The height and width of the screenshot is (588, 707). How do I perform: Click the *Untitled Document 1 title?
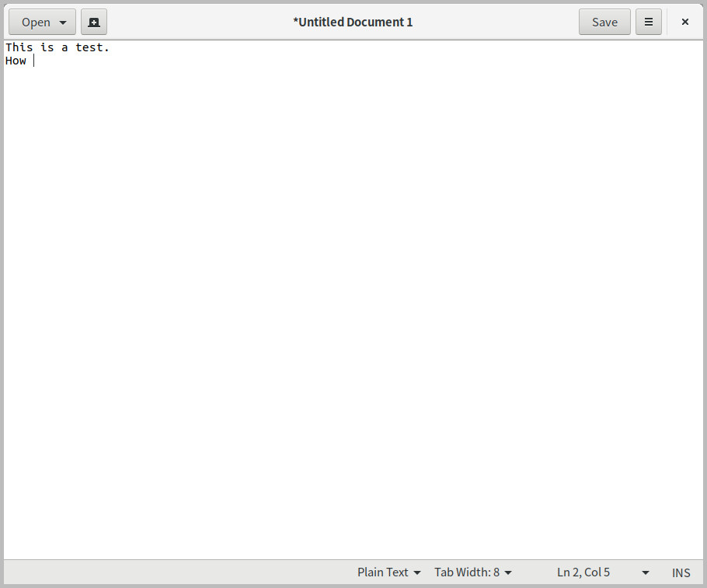[x=353, y=22]
